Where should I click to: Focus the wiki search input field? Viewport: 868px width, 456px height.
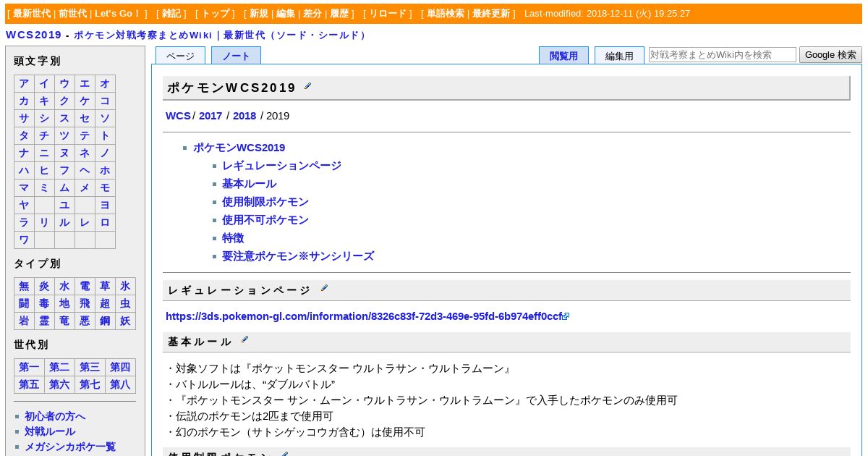tap(723, 54)
